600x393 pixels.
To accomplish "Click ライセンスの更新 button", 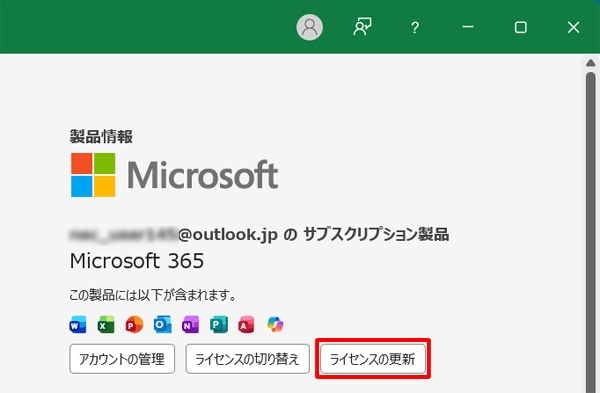I will click(373, 359).
